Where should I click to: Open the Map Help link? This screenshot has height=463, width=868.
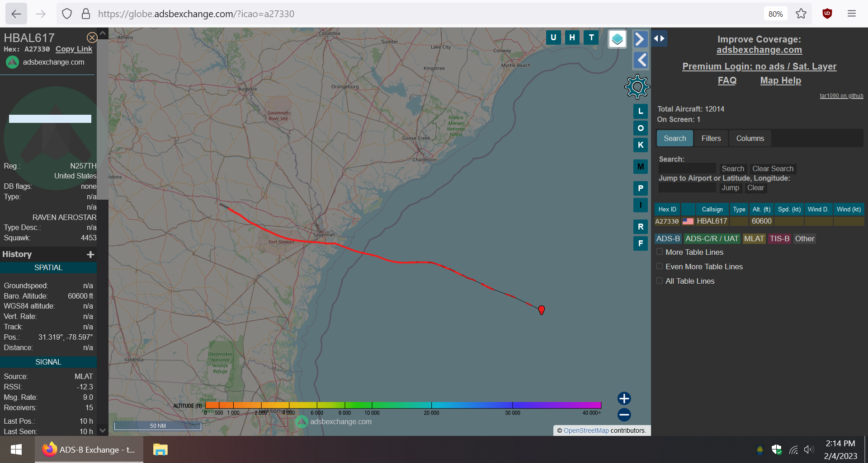780,80
